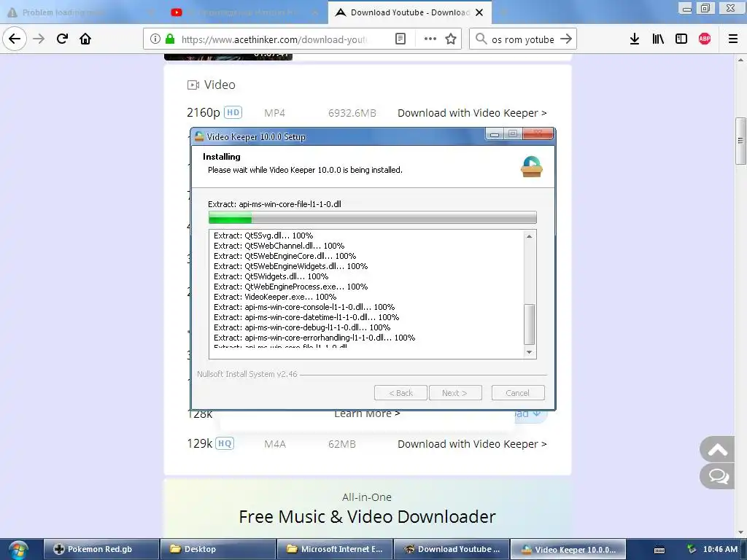Select Video Keeper 10.0.0 taskbar button

click(568, 550)
